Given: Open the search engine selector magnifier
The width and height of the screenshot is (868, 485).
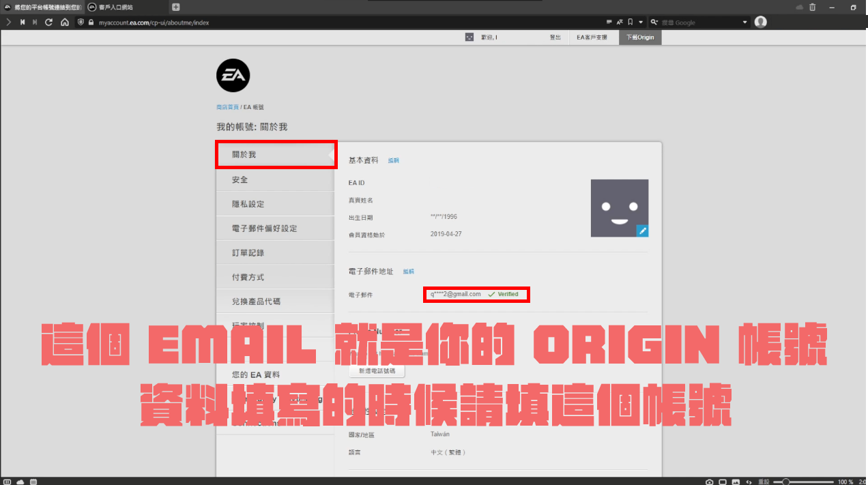Looking at the screenshot, I should [x=654, y=23].
